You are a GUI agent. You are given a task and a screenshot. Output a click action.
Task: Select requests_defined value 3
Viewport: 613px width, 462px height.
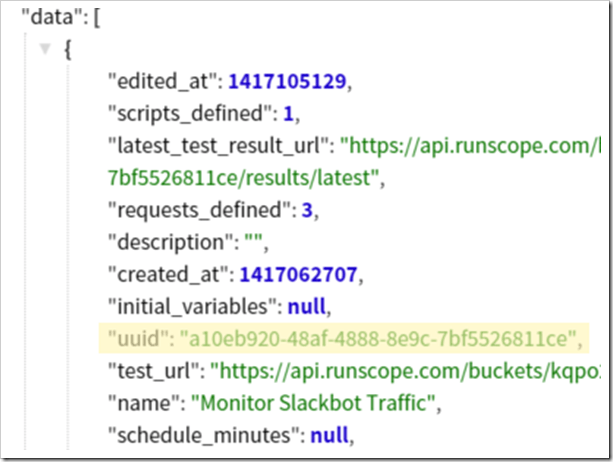307,210
